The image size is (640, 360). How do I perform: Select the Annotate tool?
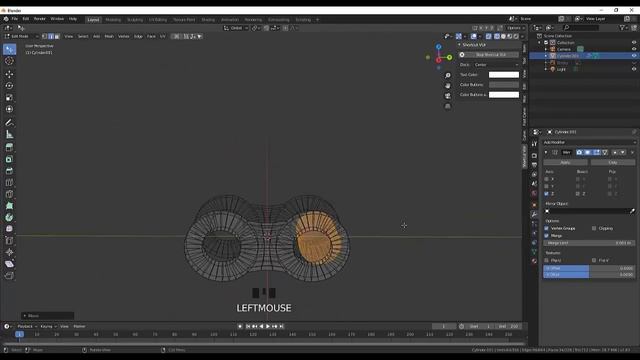coord(9,122)
